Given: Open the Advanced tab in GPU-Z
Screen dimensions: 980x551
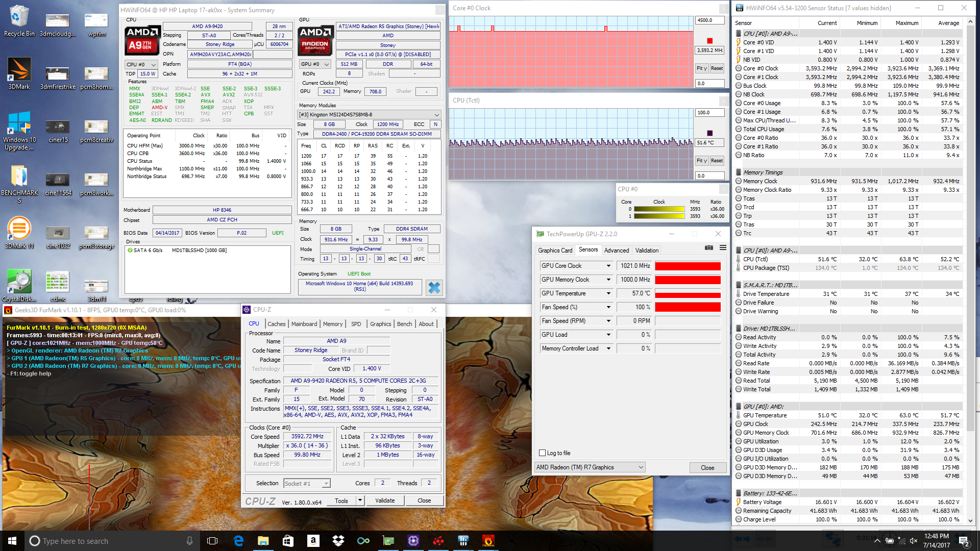Looking at the screenshot, I should (x=617, y=251).
